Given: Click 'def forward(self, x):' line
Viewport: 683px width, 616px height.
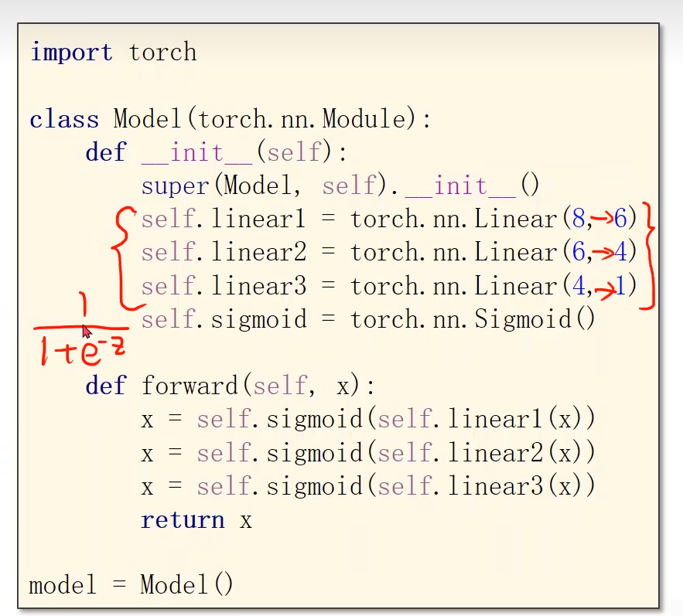Looking at the screenshot, I should point(230,386).
